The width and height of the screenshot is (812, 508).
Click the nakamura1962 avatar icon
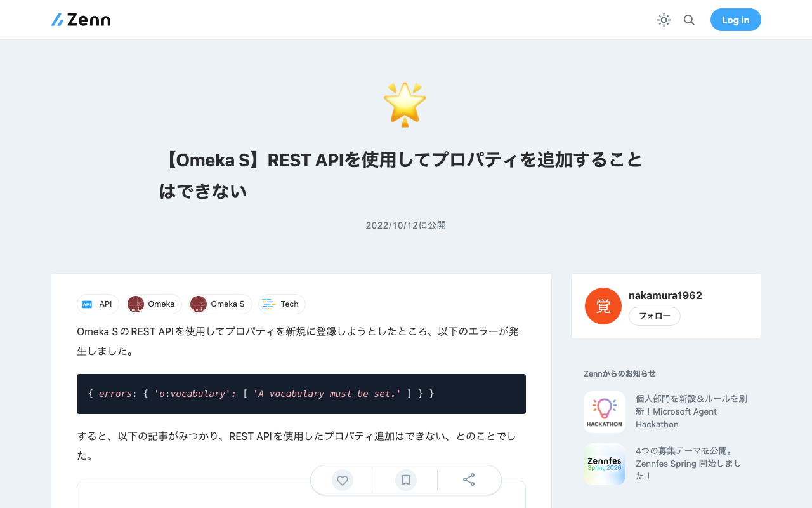(x=603, y=306)
